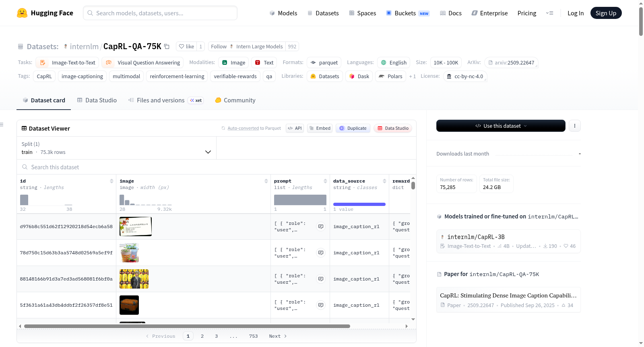
Task: Click the table's vertical scrollbar thumb
Action: pyautogui.click(x=413, y=185)
